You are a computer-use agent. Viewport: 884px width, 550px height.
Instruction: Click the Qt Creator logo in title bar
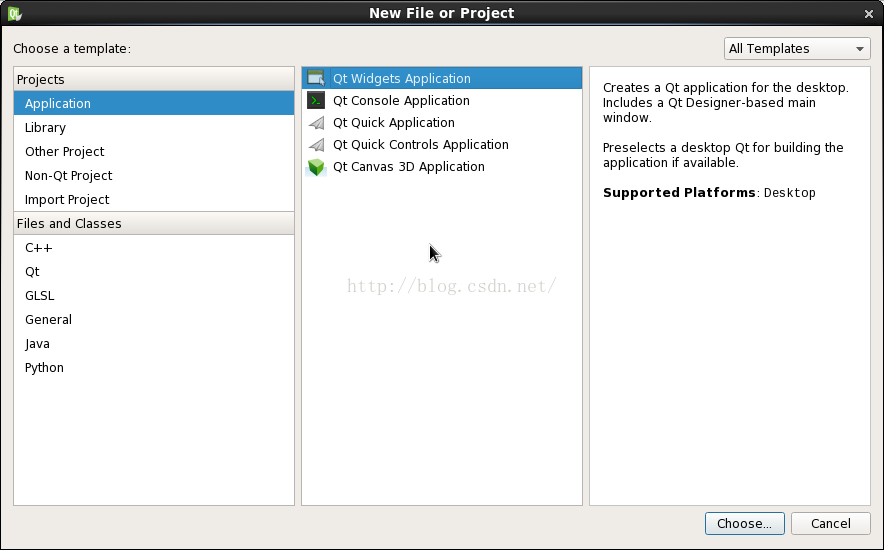click(x=14, y=14)
